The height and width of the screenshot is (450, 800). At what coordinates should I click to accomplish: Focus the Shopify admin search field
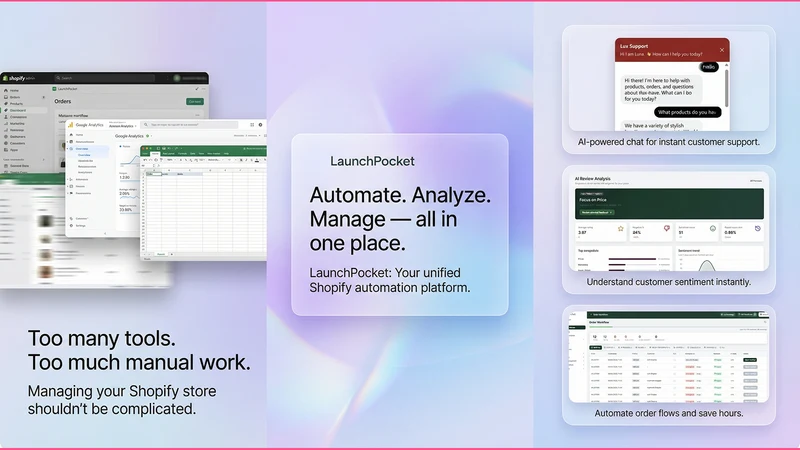[105, 78]
